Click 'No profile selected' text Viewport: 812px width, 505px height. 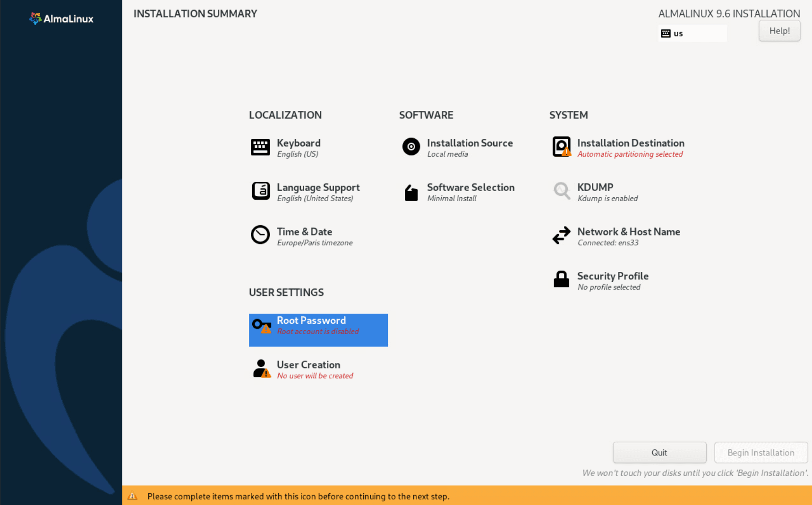609,287
